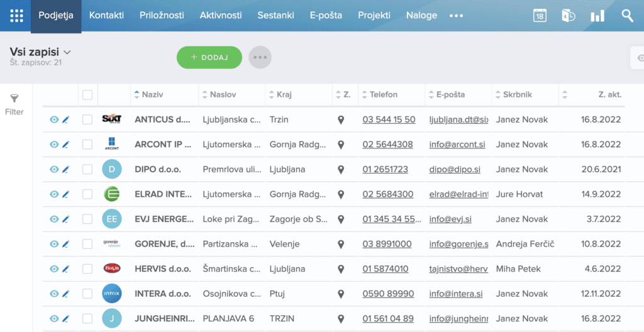Expand the Vsi zapisi view dropdown

point(67,52)
